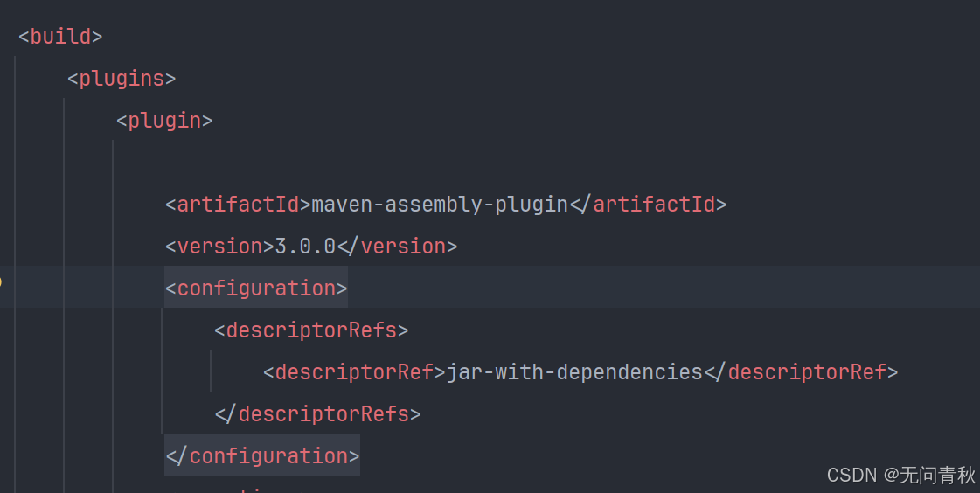Click the opening version tag
This screenshot has height=493, width=980.
point(219,246)
